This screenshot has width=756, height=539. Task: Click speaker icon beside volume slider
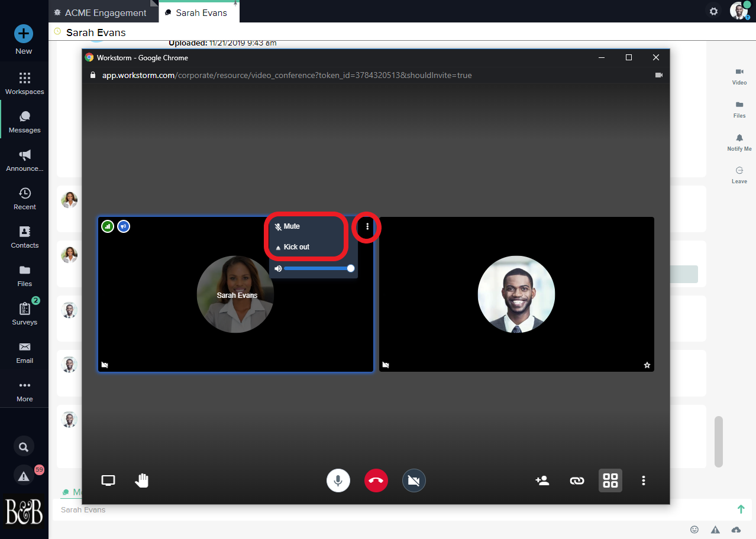point(277,268)
